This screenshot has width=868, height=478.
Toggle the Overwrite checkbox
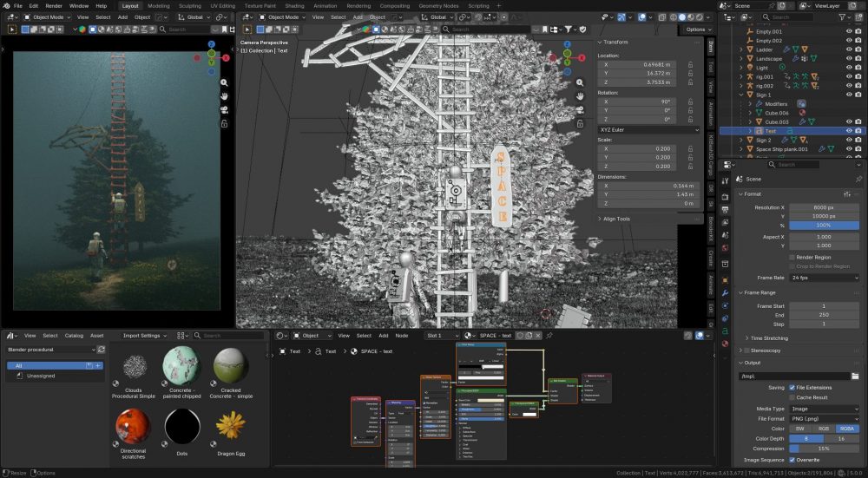pyautogui.click(x=792, y=460)
